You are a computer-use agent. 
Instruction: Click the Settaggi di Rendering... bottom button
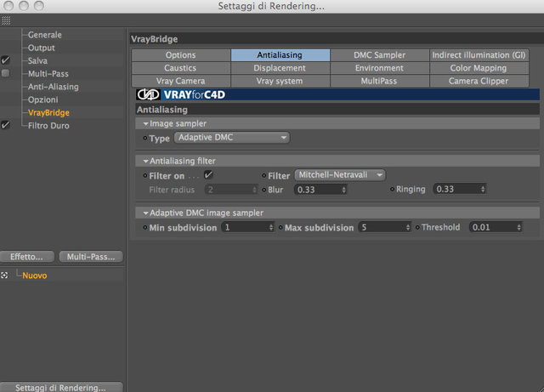(x=61, y=387)
